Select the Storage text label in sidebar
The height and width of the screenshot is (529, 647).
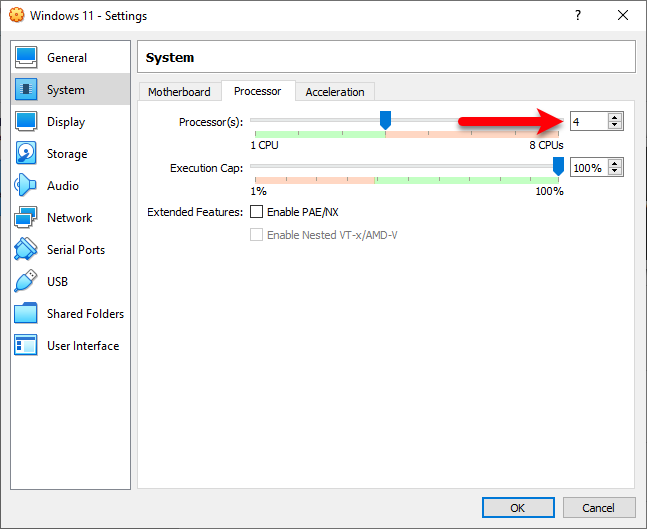click(67, 154)
